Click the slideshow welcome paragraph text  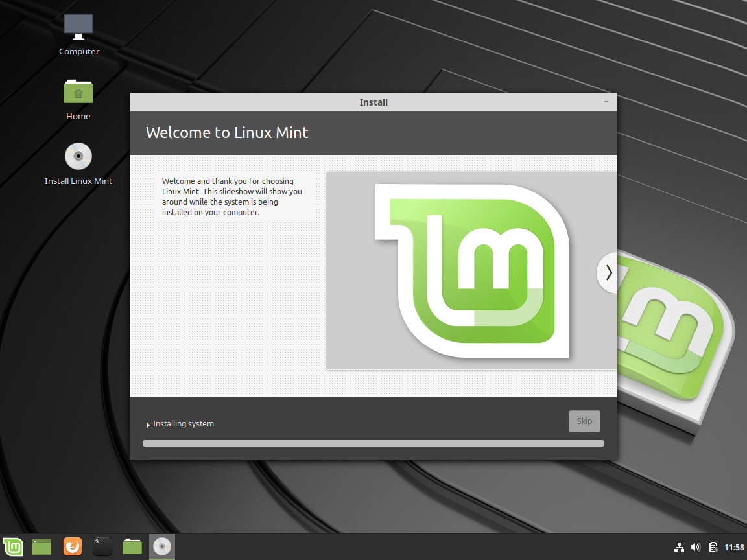pos(232,196)
